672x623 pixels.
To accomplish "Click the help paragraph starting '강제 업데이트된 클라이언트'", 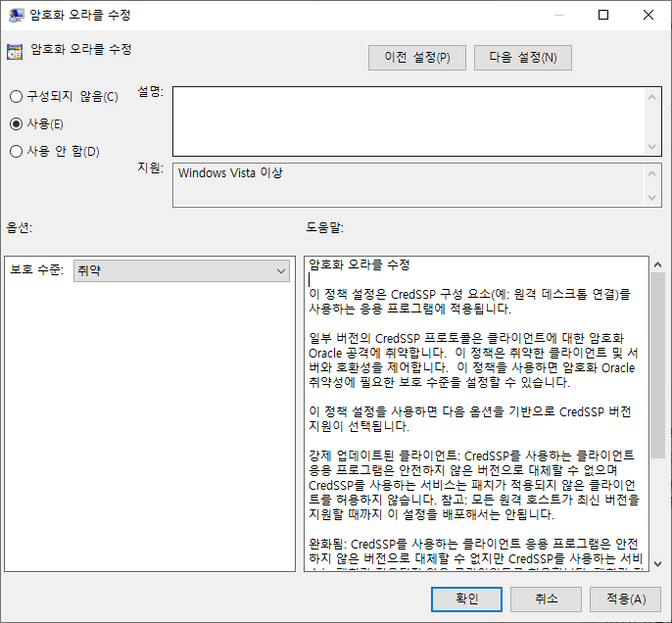I will click(473, 485).
